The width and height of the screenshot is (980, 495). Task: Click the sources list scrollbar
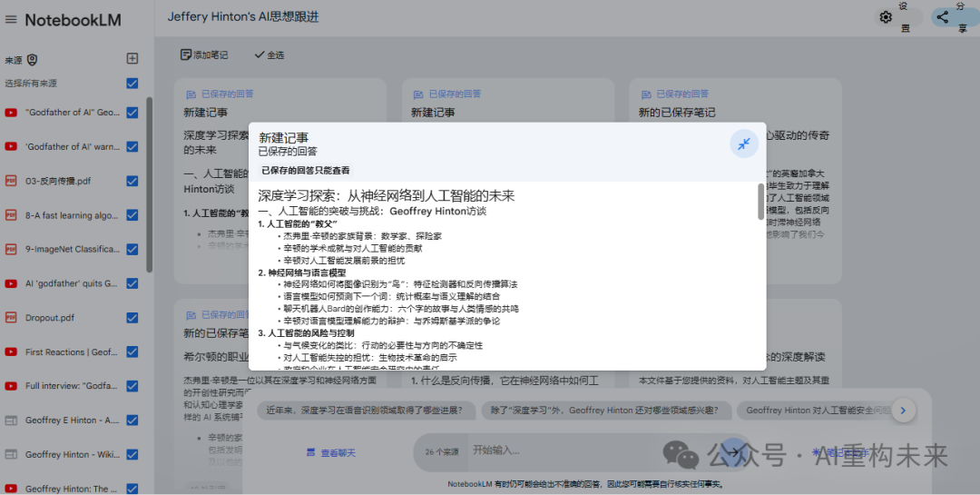point(150,184)
